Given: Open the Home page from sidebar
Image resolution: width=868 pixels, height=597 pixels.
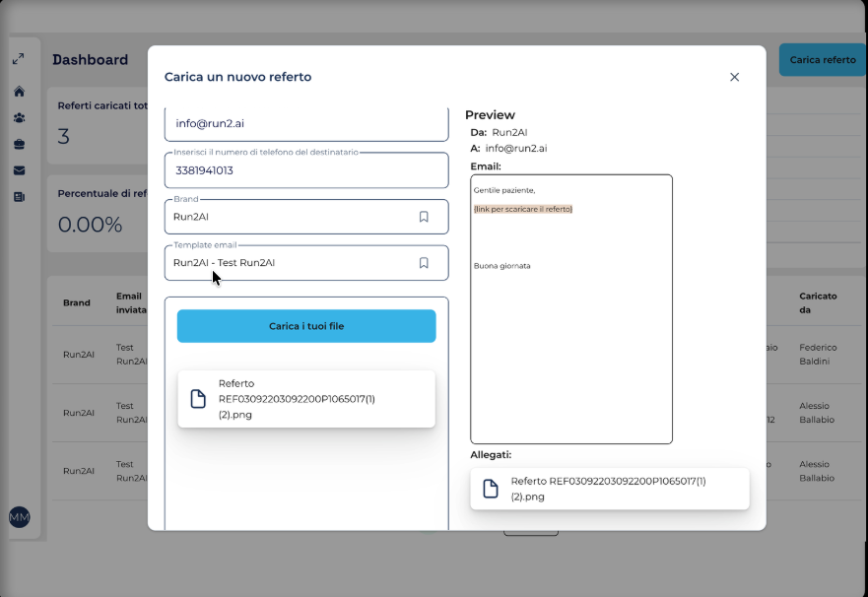Looking at the screenshot, I should [x=19, y=92].
